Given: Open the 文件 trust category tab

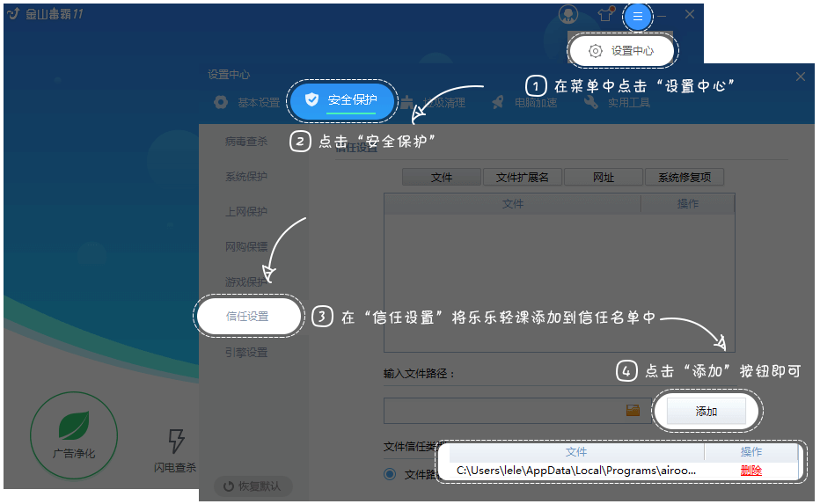Looking at the screenshot, I should [x=442, y=178].
